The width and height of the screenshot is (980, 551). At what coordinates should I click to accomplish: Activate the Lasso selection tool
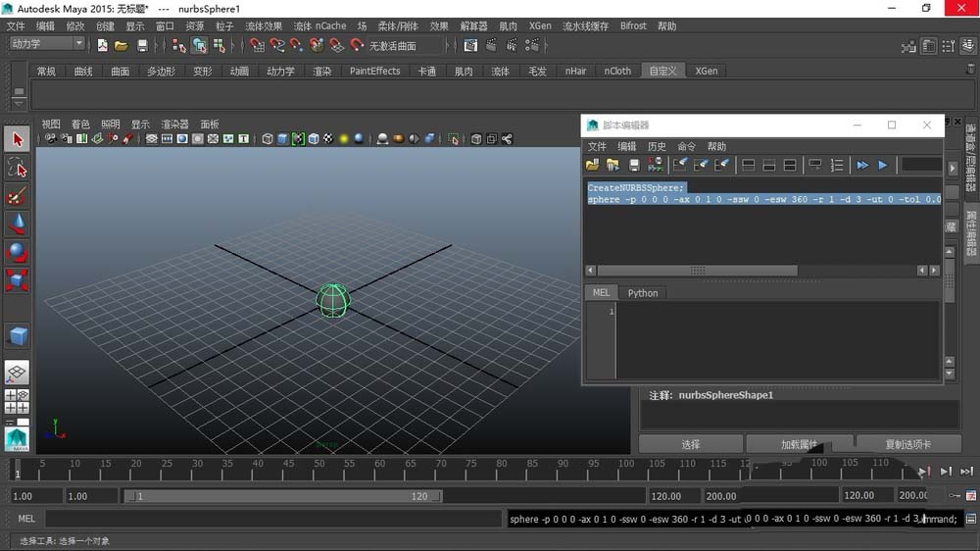(17, 169)
